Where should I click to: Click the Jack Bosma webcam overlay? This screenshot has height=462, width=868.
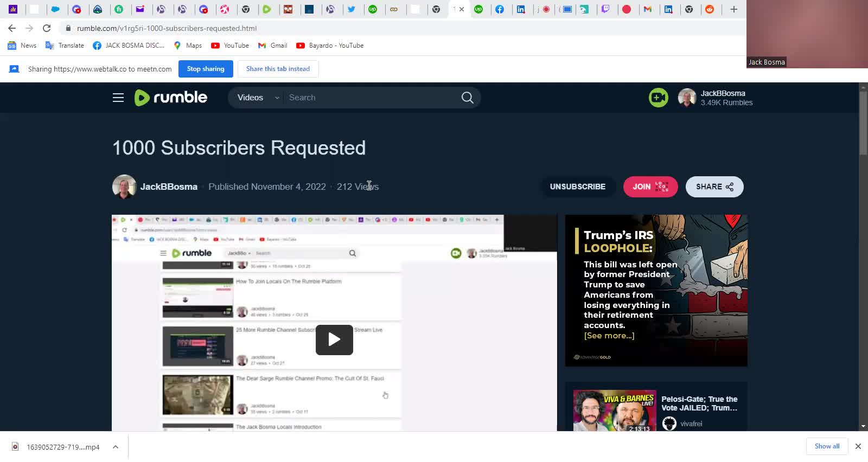point(807,34)
